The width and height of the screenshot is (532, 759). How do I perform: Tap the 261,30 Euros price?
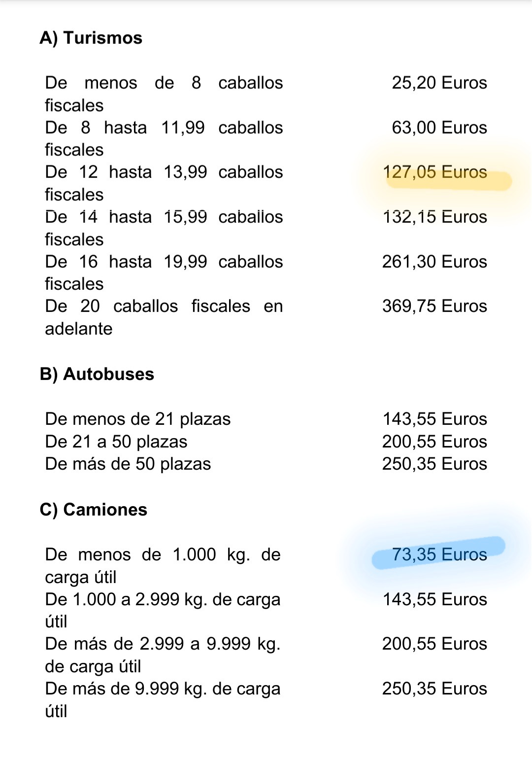click(x=434, y=262)
